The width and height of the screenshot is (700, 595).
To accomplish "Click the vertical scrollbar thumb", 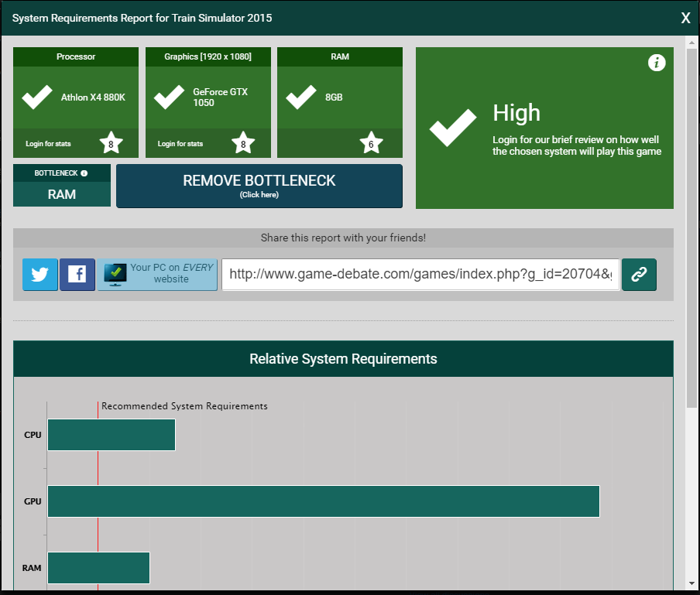I will 691,227.
